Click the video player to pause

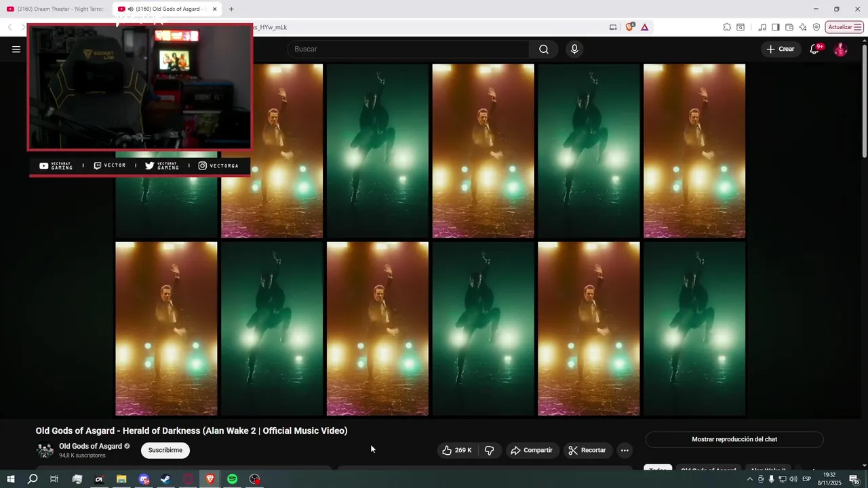430,239
